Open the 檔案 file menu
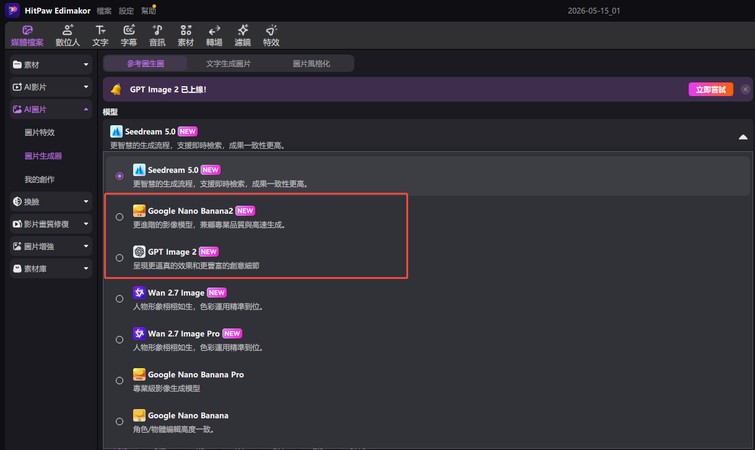The width and height of the screenshot is (755, 450). point(104,11)
